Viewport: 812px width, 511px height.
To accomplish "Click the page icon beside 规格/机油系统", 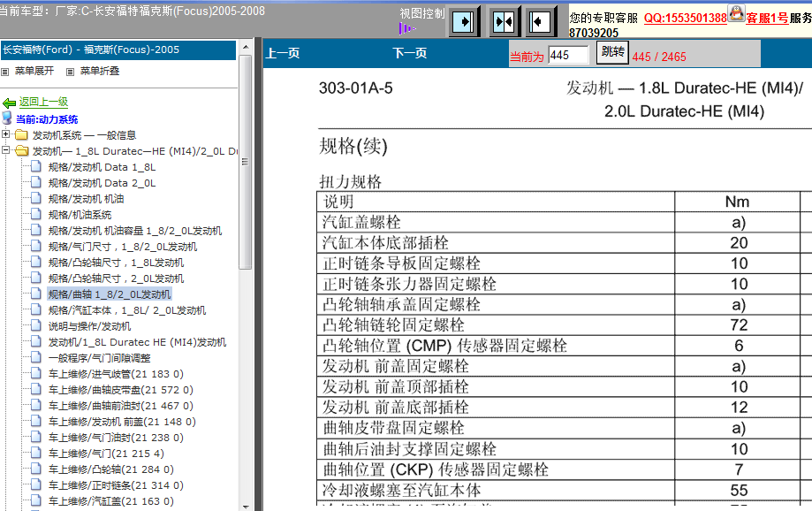I will [x=35, y=214].
